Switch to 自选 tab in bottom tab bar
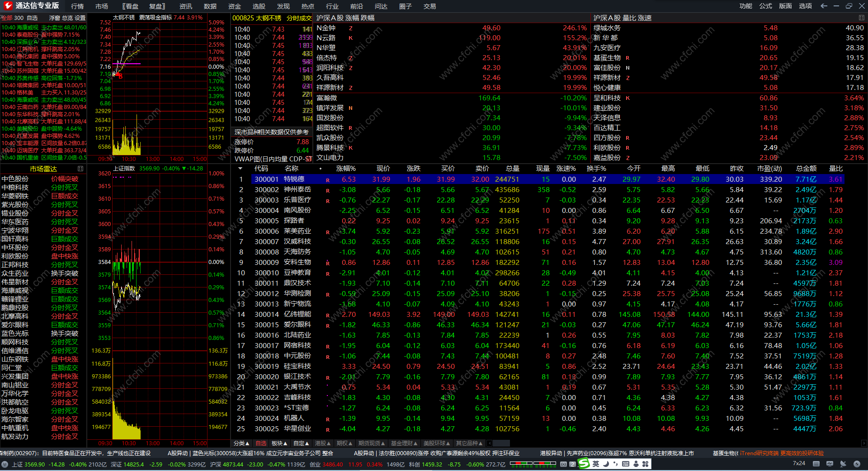Screen dimensions: 868x471 [x=261, y=443]
